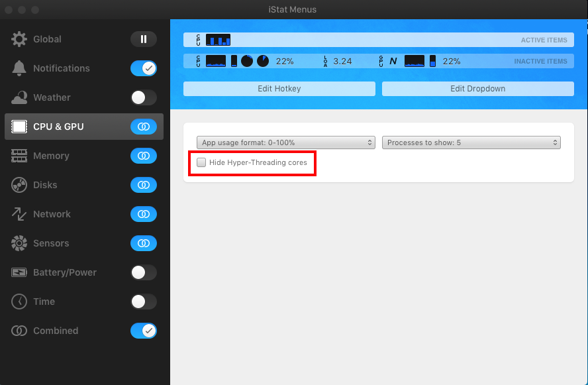The height and width of the screenshot is (385, 588).
Task: Select the active CPU bar graph item
Action: pyautogui.click(x=218, y=40)
